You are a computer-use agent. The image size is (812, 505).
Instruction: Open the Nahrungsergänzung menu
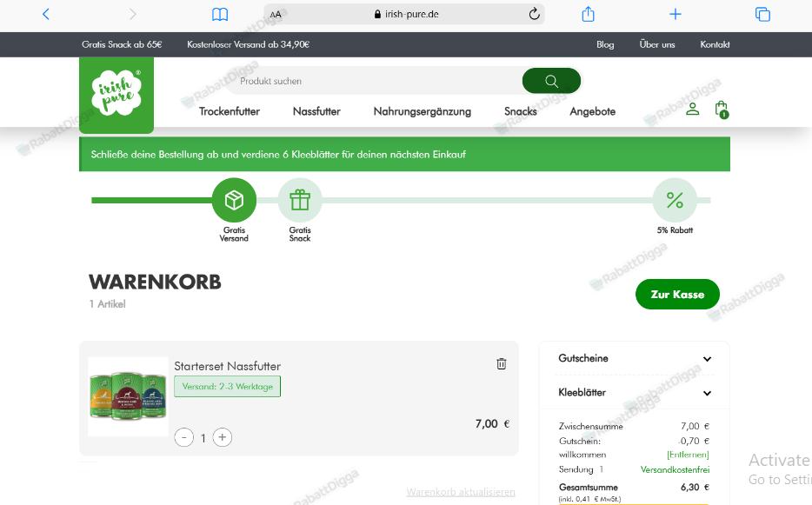[x=422, y=111]
